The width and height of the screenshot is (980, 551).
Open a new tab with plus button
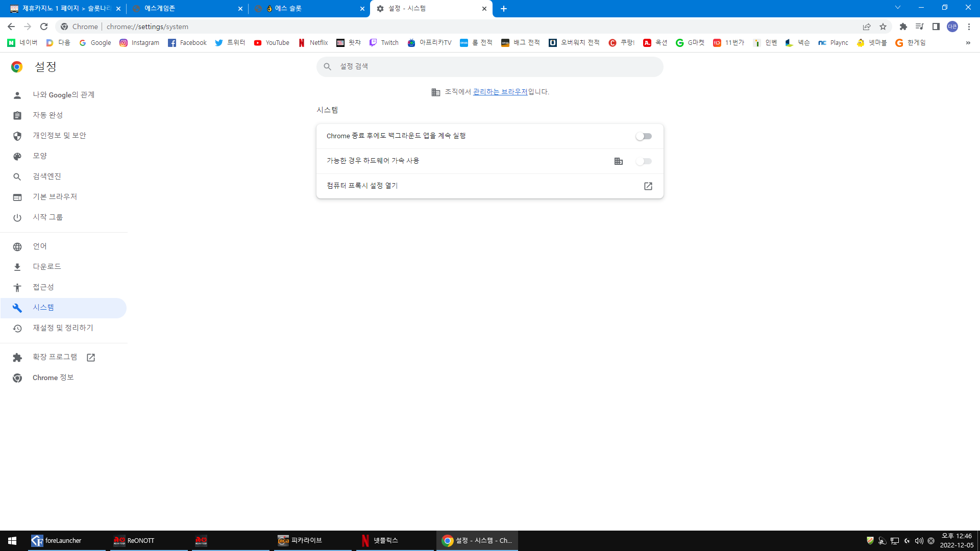pyautogui.click(x=504, y=9)
